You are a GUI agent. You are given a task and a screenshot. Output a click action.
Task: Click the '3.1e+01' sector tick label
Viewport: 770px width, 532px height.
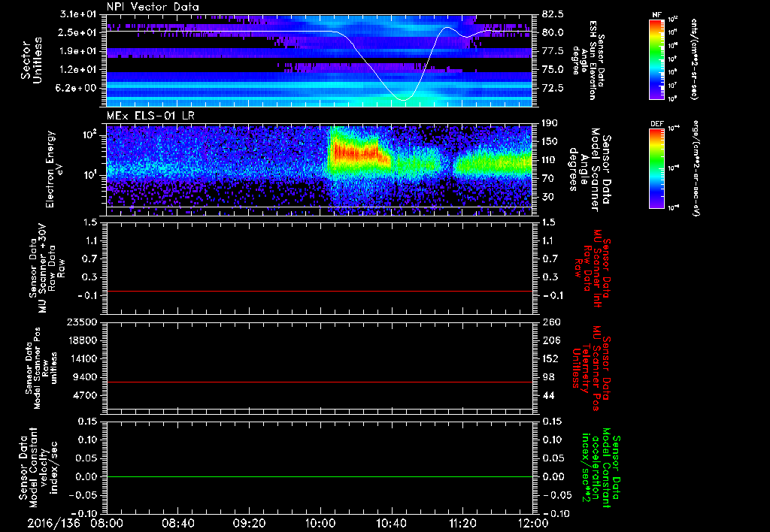coord(78,14)
